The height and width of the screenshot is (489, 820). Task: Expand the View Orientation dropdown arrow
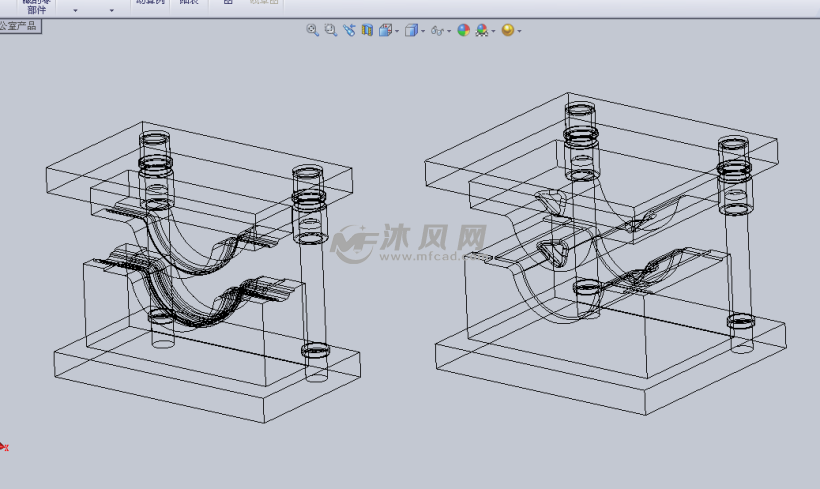[397, 31]
